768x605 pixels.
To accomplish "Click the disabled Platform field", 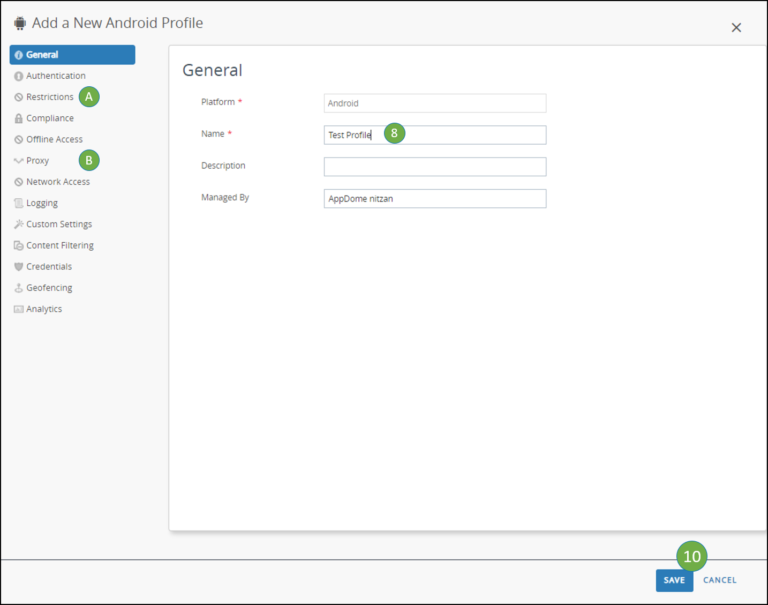I will 435,103.
